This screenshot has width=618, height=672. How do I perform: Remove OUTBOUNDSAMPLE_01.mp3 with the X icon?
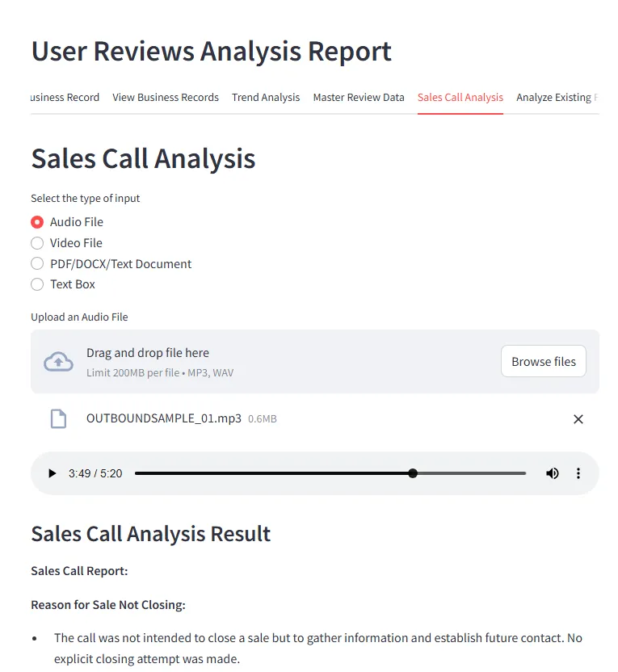(578, 419)
